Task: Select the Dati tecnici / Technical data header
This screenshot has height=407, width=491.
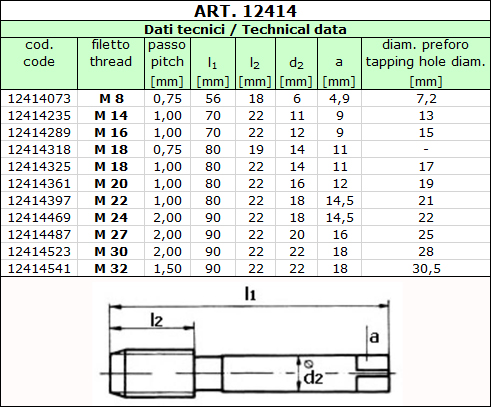Action: pos(245,29)
